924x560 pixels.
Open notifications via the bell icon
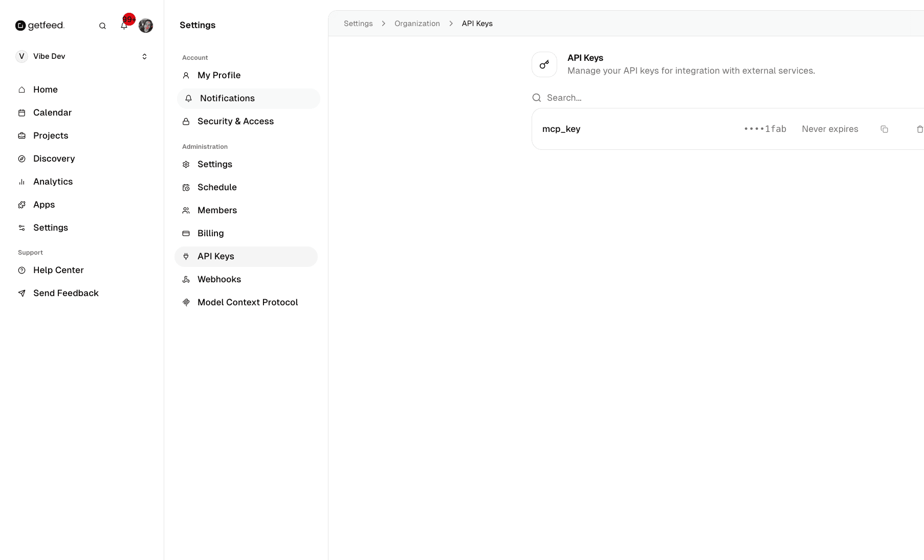pyautogui.click(x=124, y=26)
